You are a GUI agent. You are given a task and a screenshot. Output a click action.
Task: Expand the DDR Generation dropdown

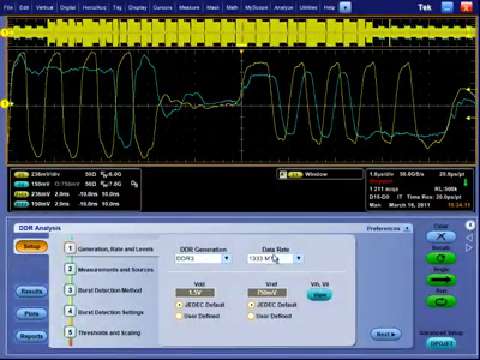[227, 258]
